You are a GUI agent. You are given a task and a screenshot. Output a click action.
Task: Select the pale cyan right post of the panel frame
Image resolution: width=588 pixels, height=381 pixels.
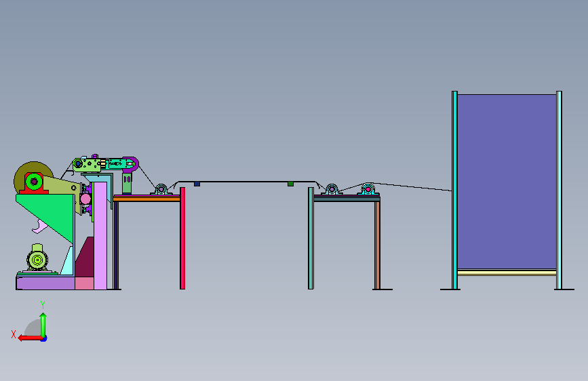pyautogui.click(x=559, y=190)
